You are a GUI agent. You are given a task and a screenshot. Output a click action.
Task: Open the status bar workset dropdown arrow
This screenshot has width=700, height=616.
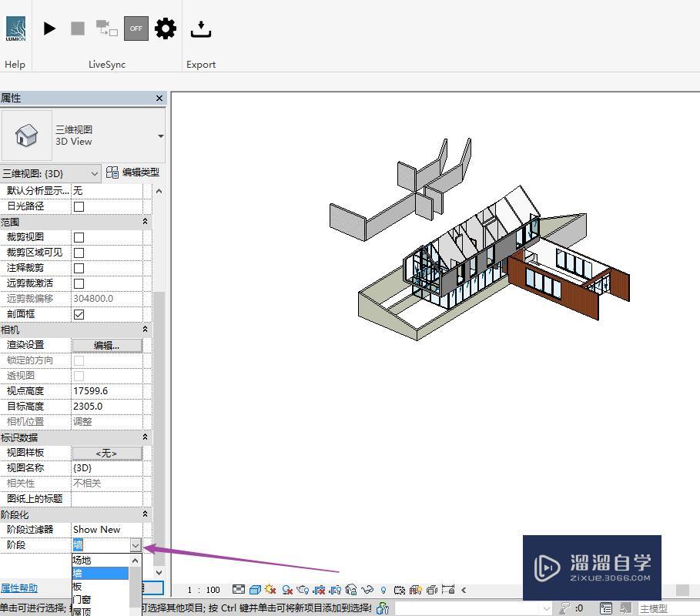pos(547,608)
